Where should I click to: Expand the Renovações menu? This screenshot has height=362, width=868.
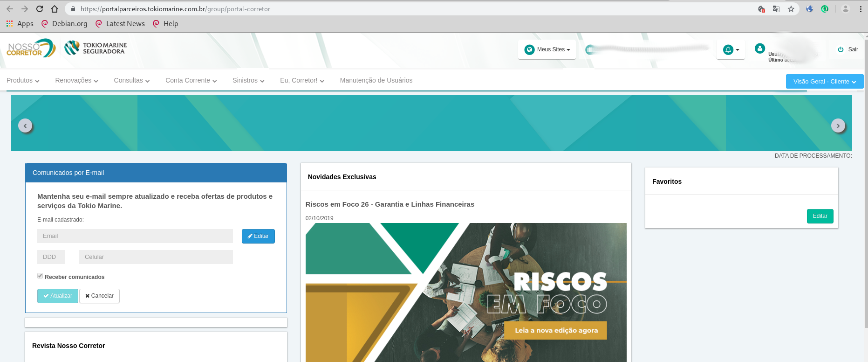[77, 80]
